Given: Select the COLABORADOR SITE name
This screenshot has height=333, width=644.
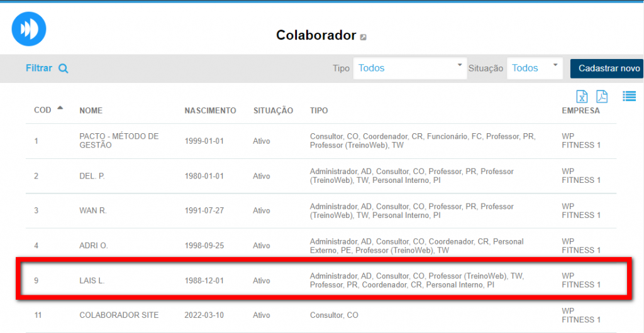Looking at the screenshot, I should click(x=119, y=315).
